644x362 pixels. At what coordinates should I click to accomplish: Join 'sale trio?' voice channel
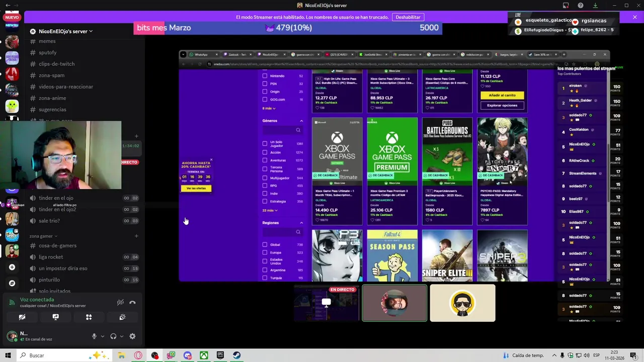click(x=49, y=221)
